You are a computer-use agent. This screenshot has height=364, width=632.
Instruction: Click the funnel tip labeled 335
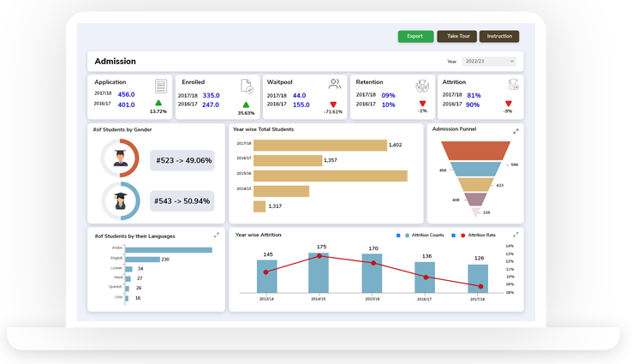pos(475,212)
